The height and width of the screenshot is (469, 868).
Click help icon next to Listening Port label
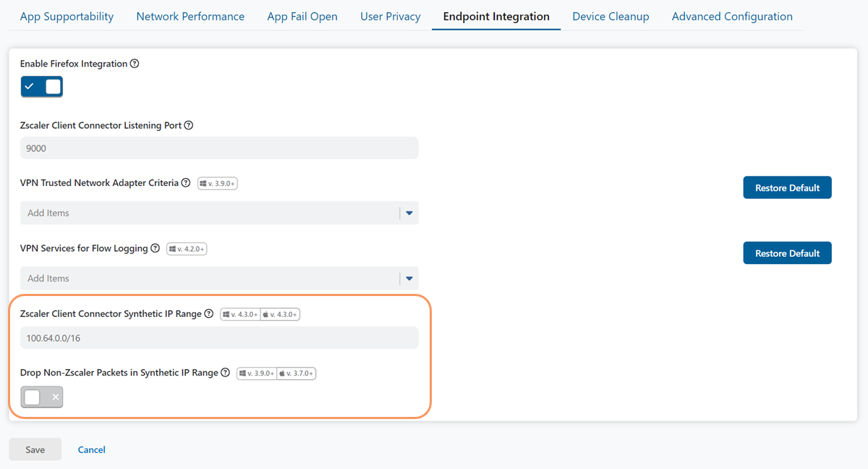(x=189, y=125)
